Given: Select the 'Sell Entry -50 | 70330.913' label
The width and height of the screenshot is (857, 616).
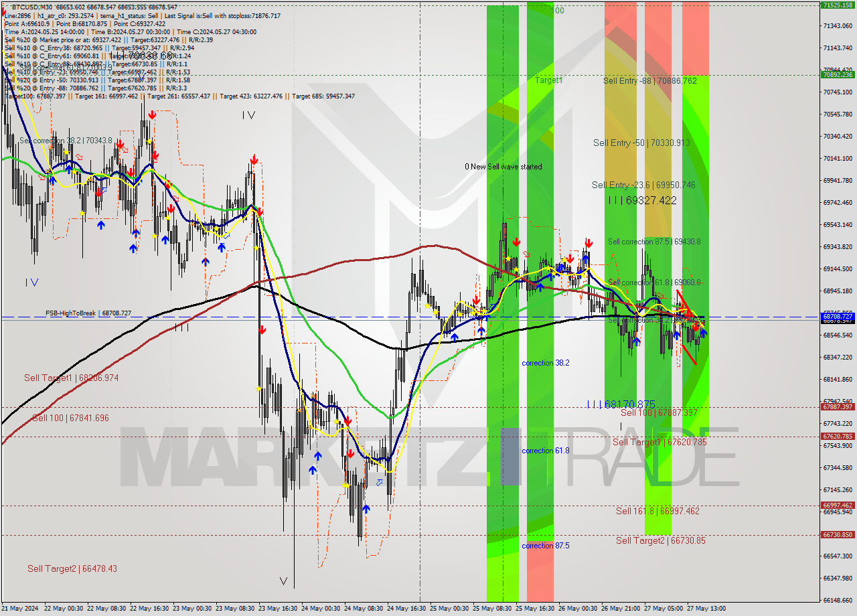Looking at the screenshot, I should (641, 143).
